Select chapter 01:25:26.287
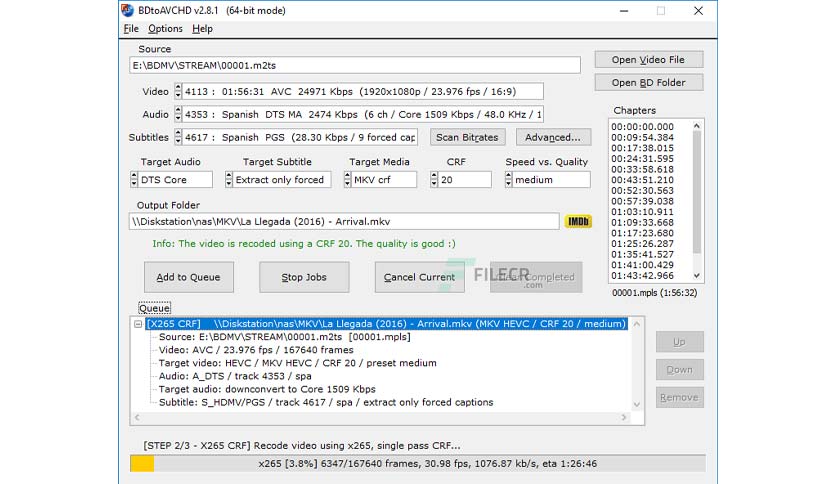 coord(642,244)
